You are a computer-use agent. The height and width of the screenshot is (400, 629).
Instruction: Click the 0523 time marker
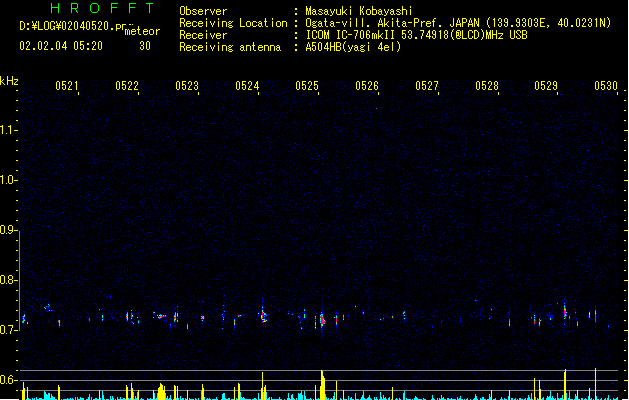[x=187, y=86]
